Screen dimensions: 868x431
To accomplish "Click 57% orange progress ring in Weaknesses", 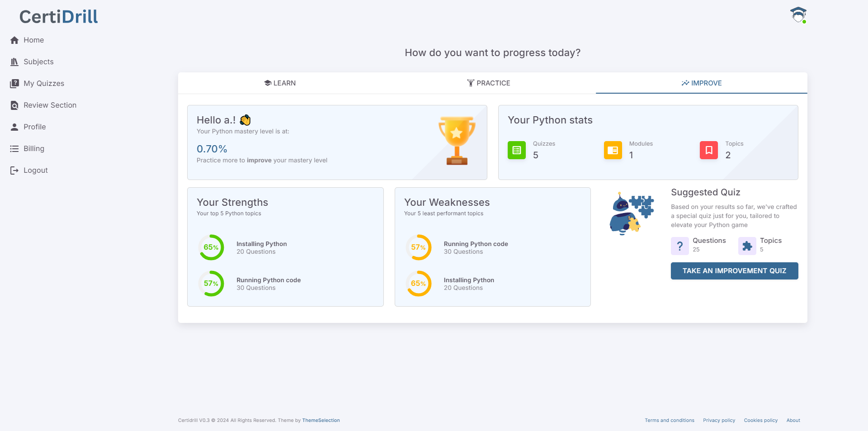I will [419, 247].
